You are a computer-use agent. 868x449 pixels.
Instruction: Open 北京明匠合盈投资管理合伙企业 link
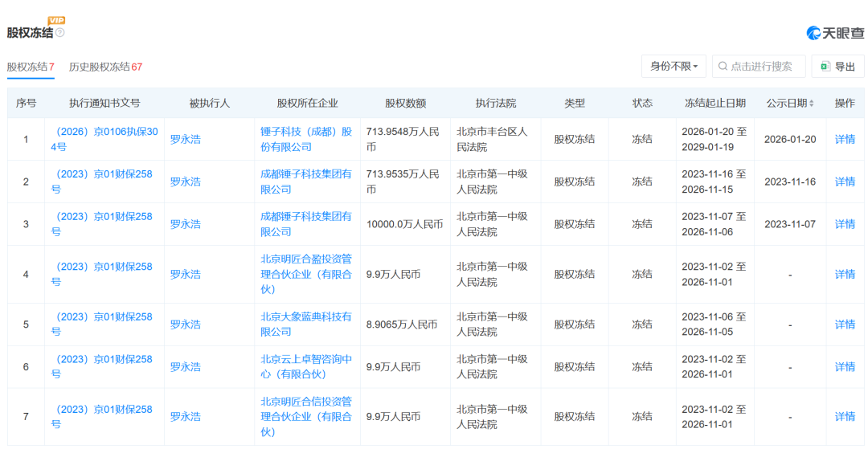click(306, 274)
